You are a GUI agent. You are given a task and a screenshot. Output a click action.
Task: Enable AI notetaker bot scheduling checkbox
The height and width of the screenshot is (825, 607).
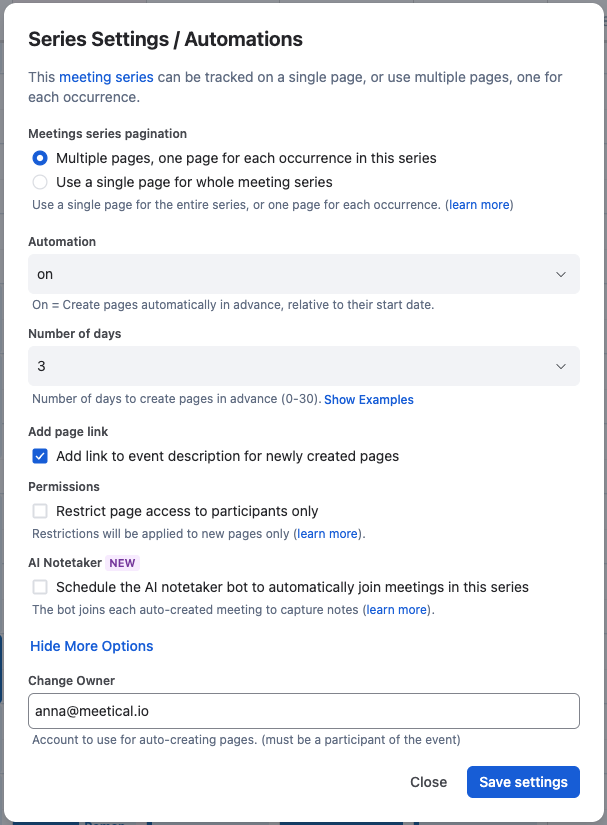point(40,587)
